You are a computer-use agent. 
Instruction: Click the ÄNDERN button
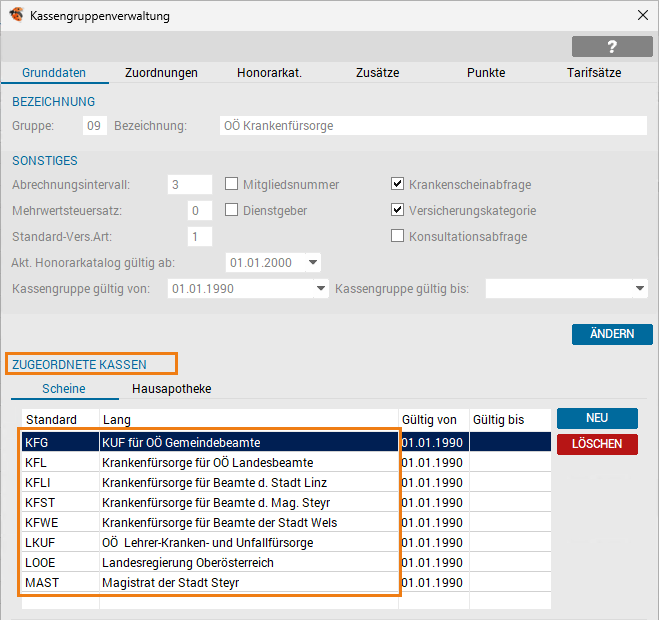click(612, 335)
